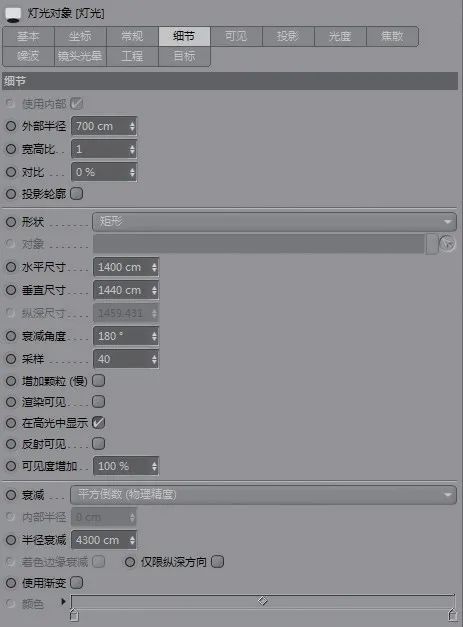Enable the 渲染可见 checkbox
Screen dimensions: 463x627
coord(98,401)
